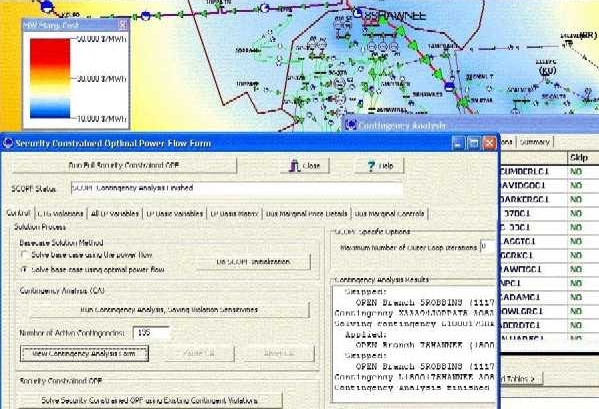The width and height of the screenshot is (599, 409).
Task: Switch to the Control tab
Action: click(18, 213)
